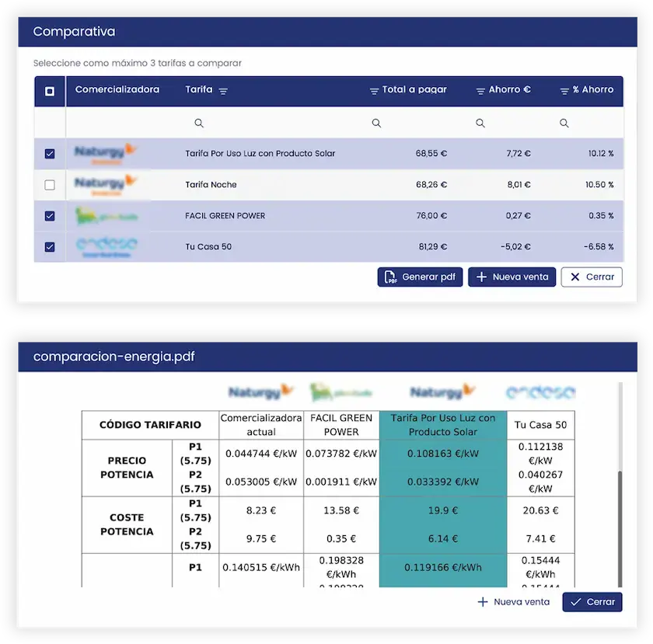Screen dimensions: 653x644
Task: Click Nueva venta link in PDF preview
Action: click(x=513, y=601)
